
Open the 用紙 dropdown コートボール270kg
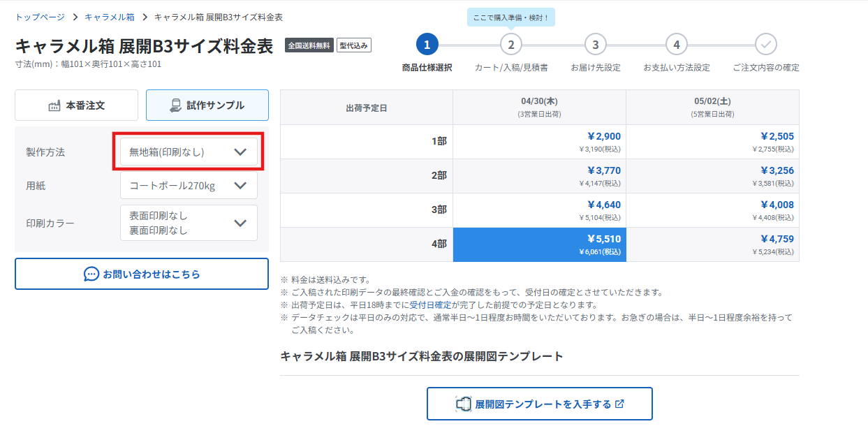[189, 186]
